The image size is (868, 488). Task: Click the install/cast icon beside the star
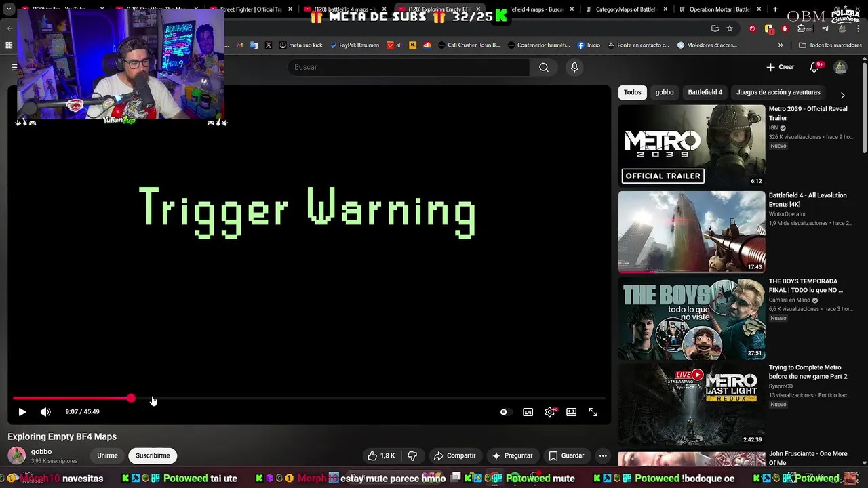715,28
